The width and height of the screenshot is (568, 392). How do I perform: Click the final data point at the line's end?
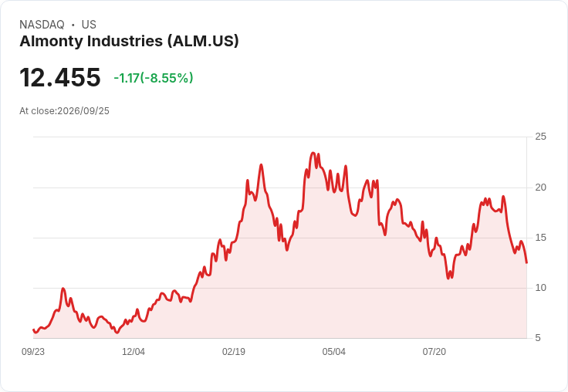[x=526, y=262]
